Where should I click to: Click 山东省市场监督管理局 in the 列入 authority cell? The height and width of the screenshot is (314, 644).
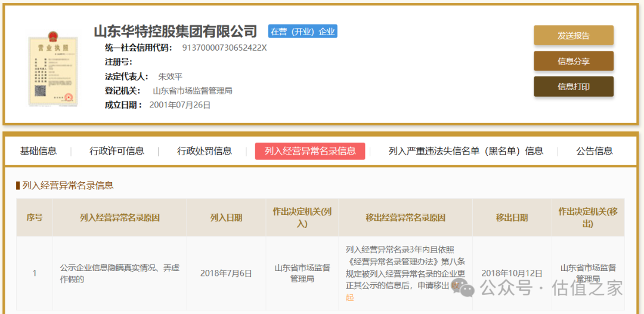point(302,273)
